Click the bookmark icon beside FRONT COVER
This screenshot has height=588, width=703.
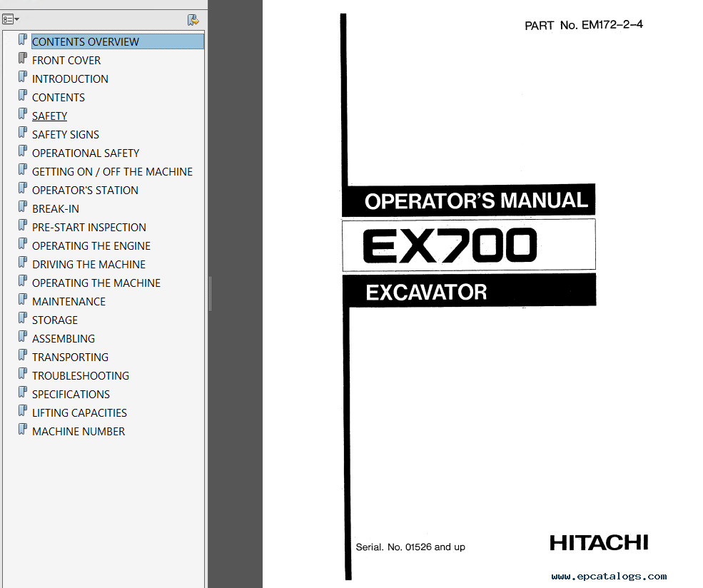click(22, 59)
